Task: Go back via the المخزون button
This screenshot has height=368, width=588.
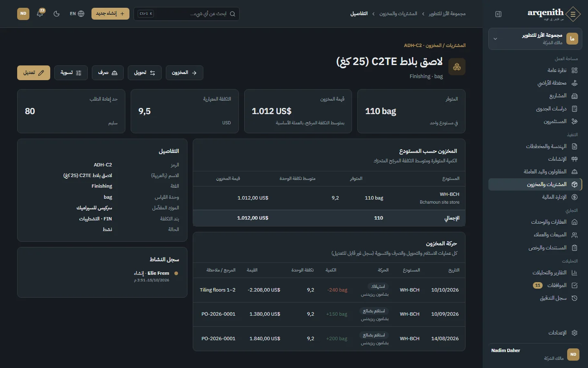Action: click(185, 73)
